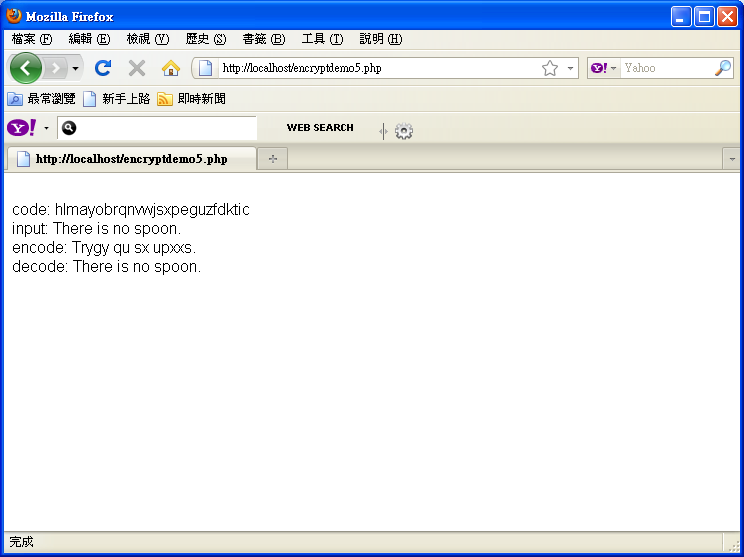Screen dimensions: 744x557
Task: Open the 編輯 (E) menu
Action: (x=89, y=39)
